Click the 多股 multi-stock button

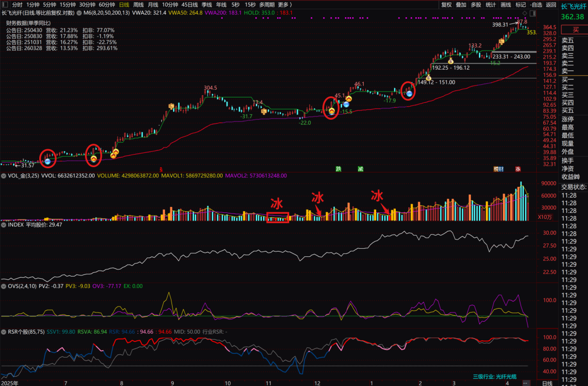[476, 4]
